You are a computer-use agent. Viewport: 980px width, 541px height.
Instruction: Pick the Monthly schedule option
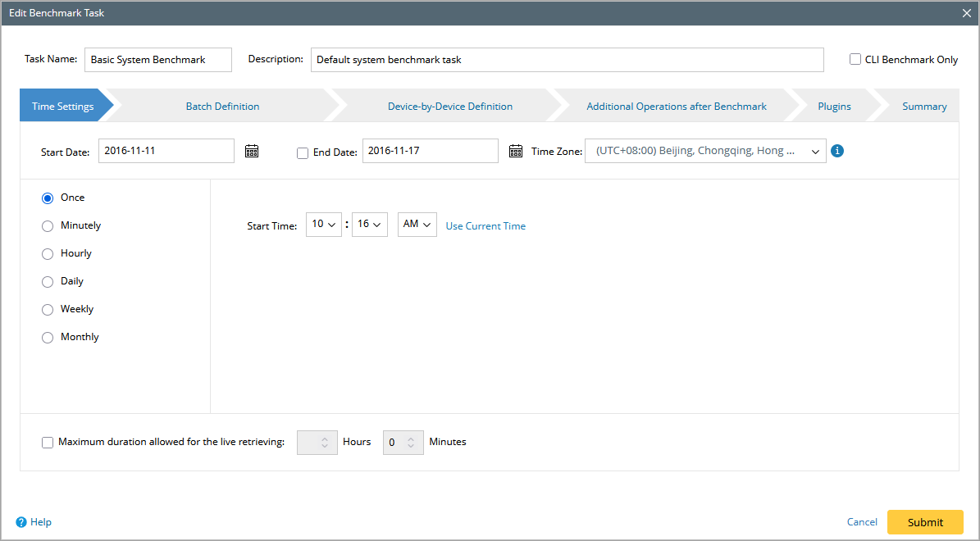click(x=48, y=338)
